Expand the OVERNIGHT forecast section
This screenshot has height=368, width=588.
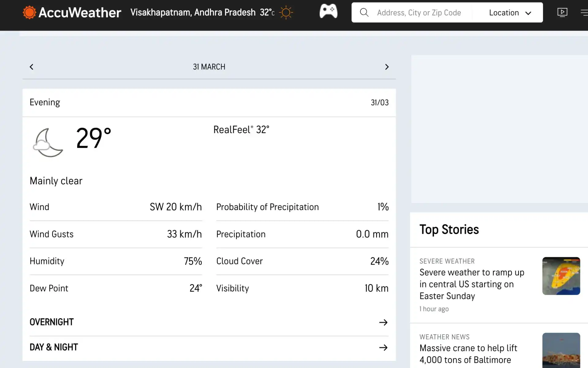pos(209,322)
